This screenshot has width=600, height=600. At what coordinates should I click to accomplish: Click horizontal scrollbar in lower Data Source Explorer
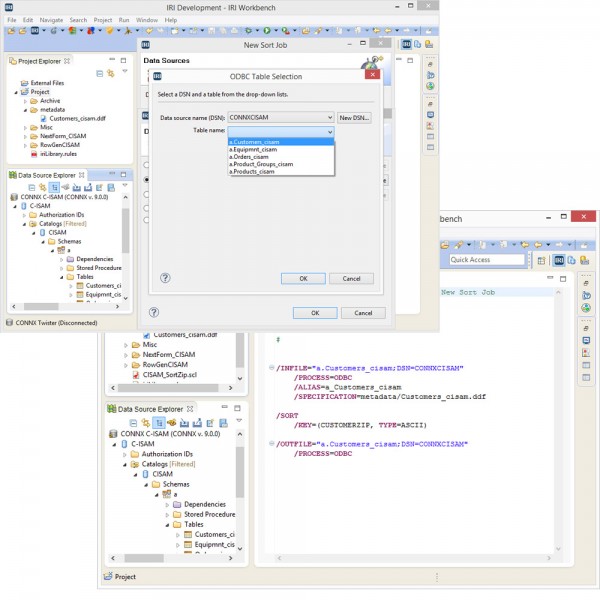coord(144,558)
